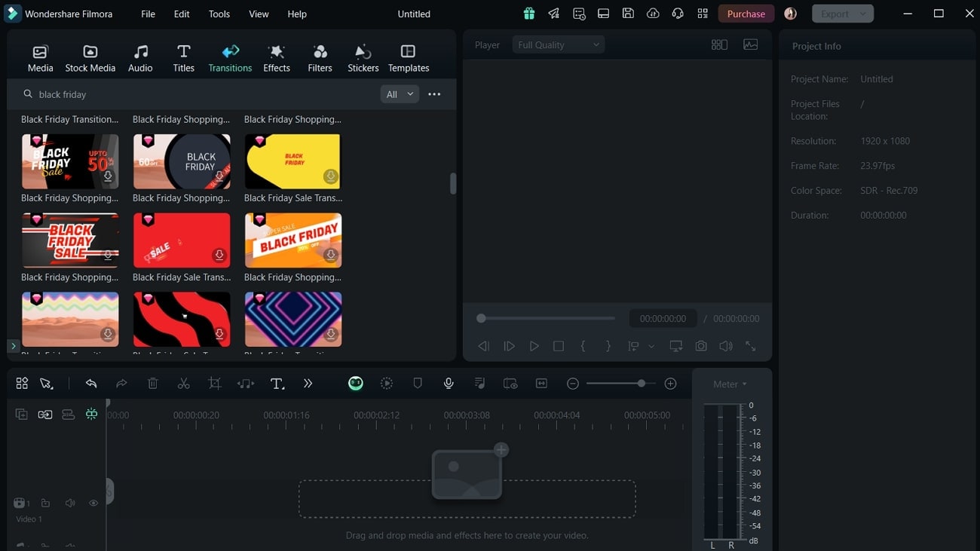Click the Purchase button
Viewport: 980px width, 551px height.
click(x=746, y=14)
